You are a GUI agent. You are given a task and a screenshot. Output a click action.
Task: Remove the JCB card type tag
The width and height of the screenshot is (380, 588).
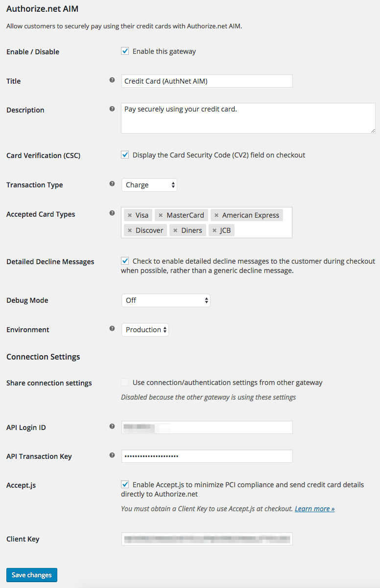tap(214, 230)
